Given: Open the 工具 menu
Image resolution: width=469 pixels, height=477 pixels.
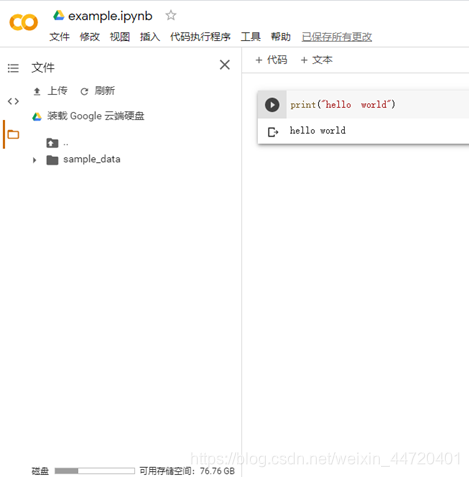Looking at the screenshot, I should pyautogui.click(x=251, y=37).
